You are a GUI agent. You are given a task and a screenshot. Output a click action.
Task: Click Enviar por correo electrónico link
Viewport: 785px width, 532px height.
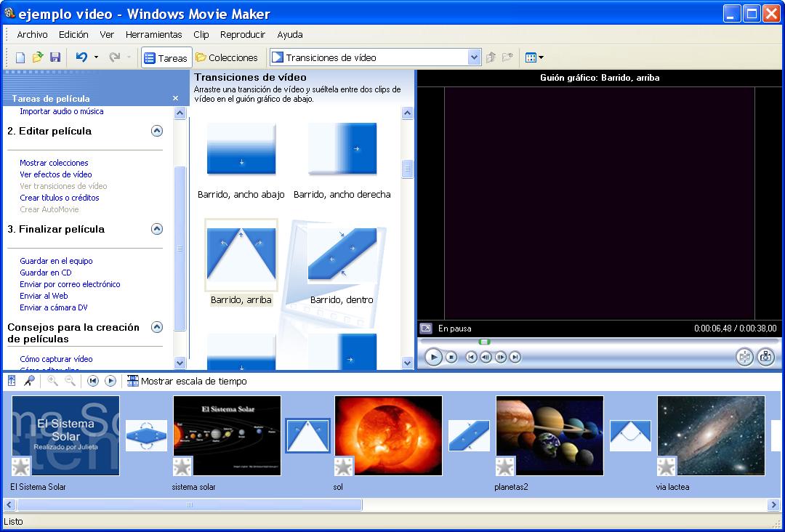point(70,283)
